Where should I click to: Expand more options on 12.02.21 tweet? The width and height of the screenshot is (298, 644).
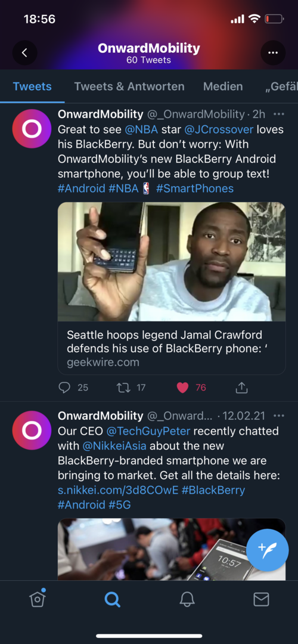pyautogui.click(x=279, y=416)
